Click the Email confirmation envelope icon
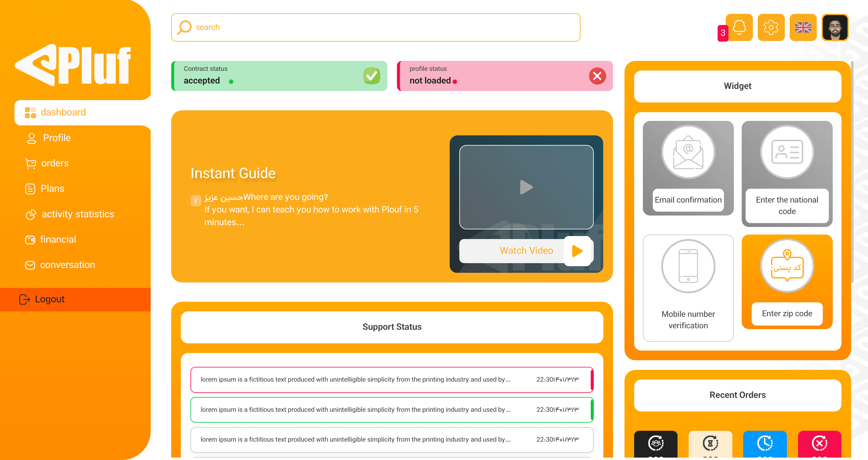868x460 pixels. (x=688, y=152)
